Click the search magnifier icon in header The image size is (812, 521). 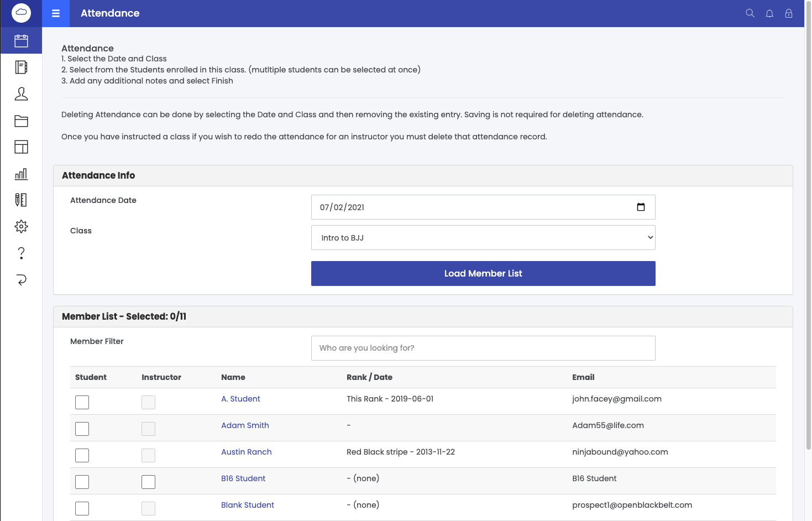coord(750,13)
